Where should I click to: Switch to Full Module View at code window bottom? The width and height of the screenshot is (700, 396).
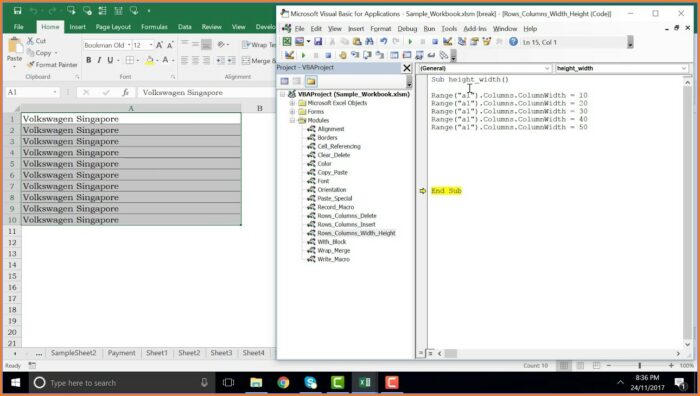point(430,353)
